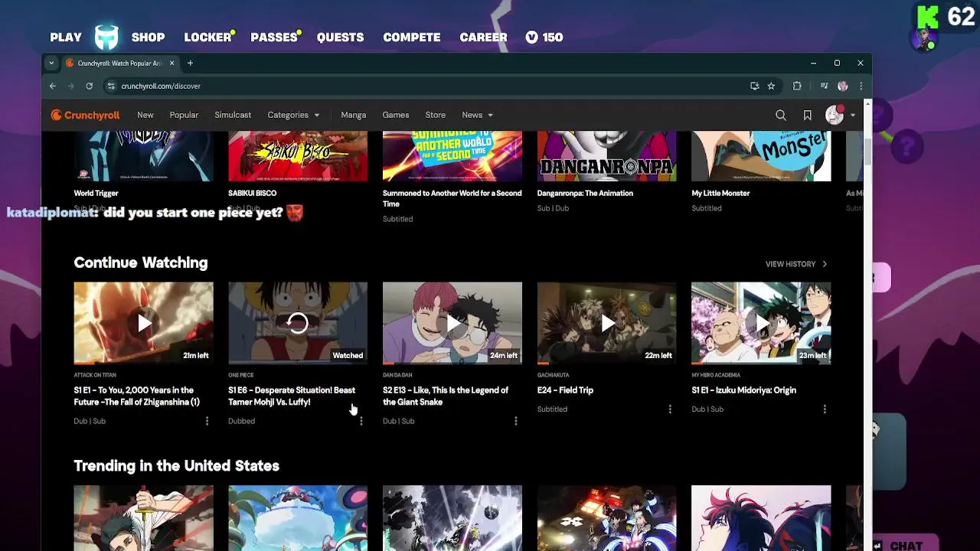Open CAREER tab in game menu
980x551 pixels.
click(x=483, y=37)
